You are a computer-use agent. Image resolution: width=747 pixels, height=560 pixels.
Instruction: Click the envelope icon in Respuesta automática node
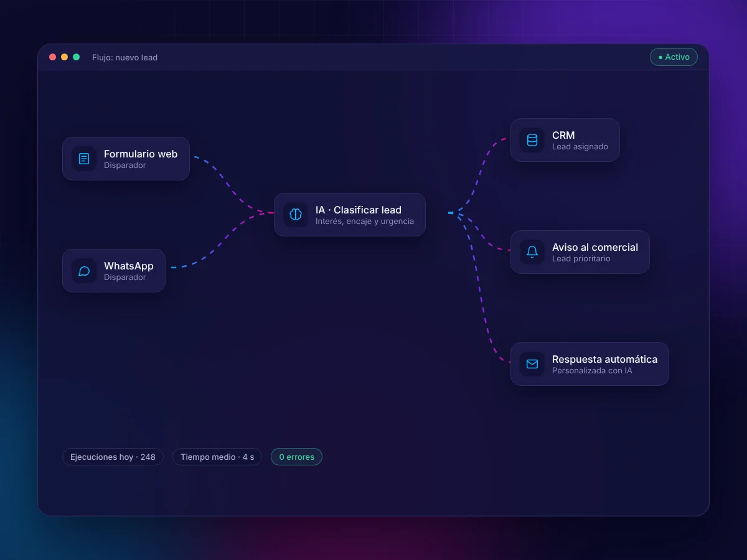(x=532, y=364)
